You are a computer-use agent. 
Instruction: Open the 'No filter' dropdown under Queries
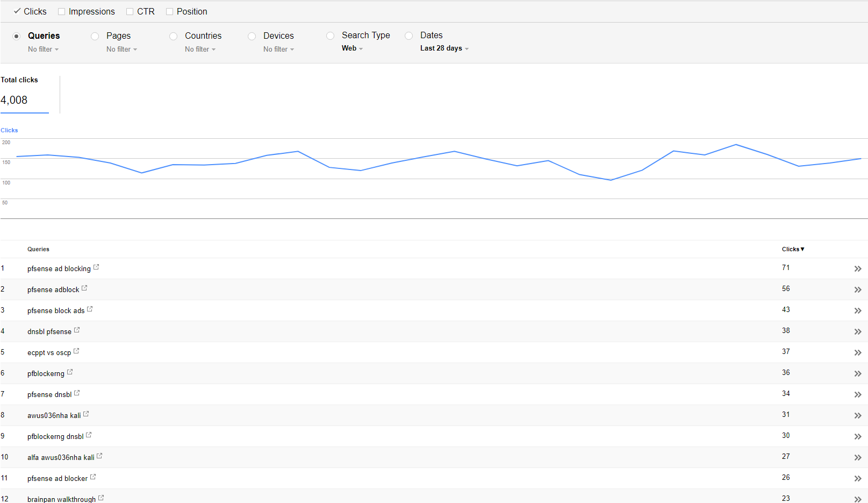point(43,49)
